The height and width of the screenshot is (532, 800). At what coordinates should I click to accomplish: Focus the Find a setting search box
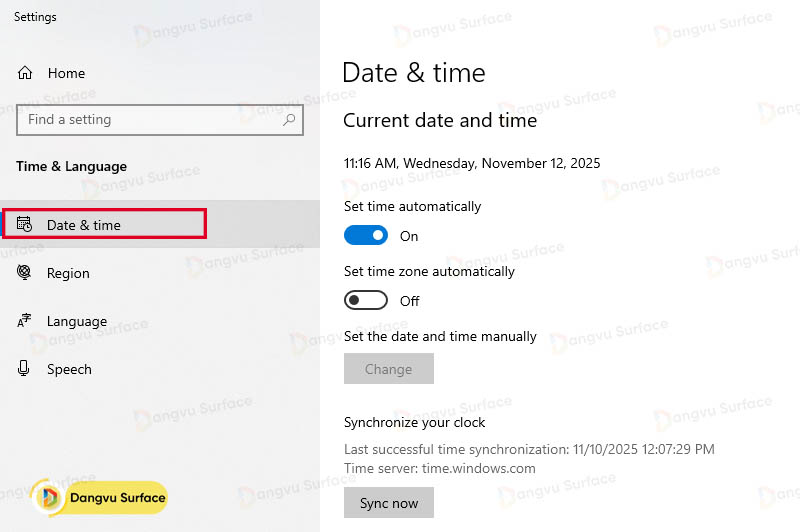(160, 120)
